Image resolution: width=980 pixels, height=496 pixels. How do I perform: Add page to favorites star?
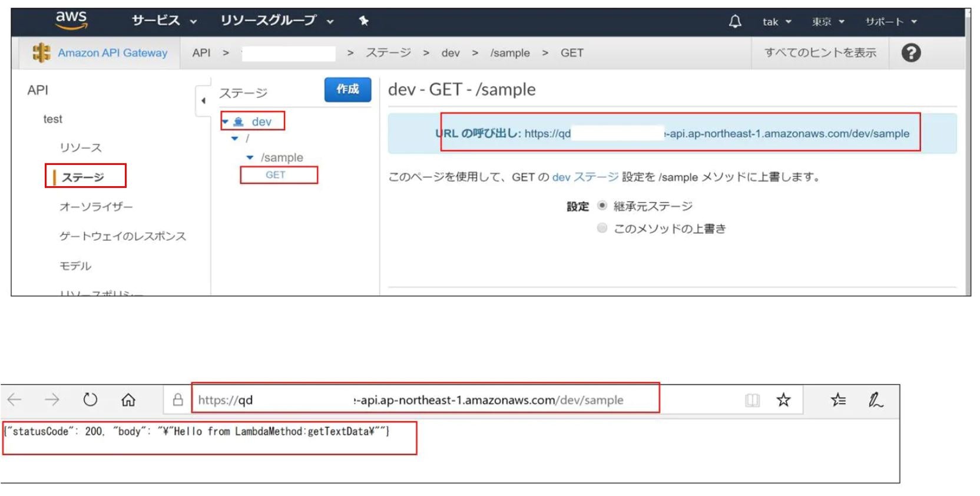point(783,400)
